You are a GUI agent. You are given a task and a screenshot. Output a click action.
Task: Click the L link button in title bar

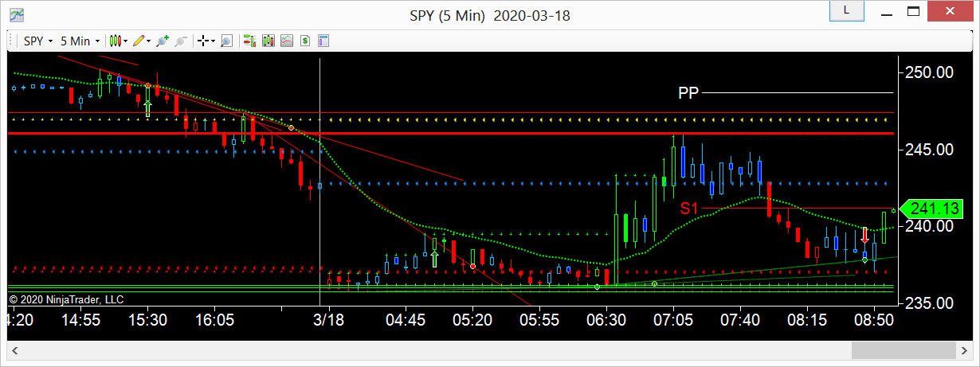(x=845, y=10)
